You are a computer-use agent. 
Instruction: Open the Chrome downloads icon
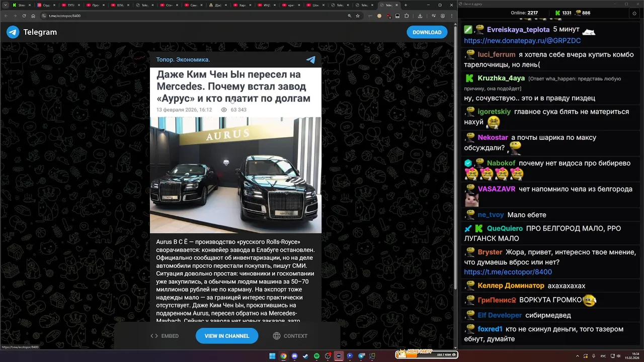420,16
